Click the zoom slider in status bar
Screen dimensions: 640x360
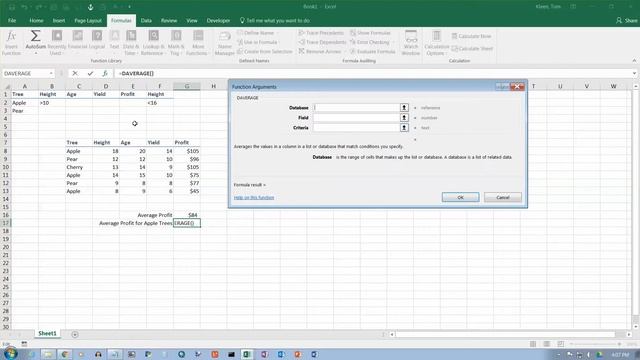coord(595,344)
